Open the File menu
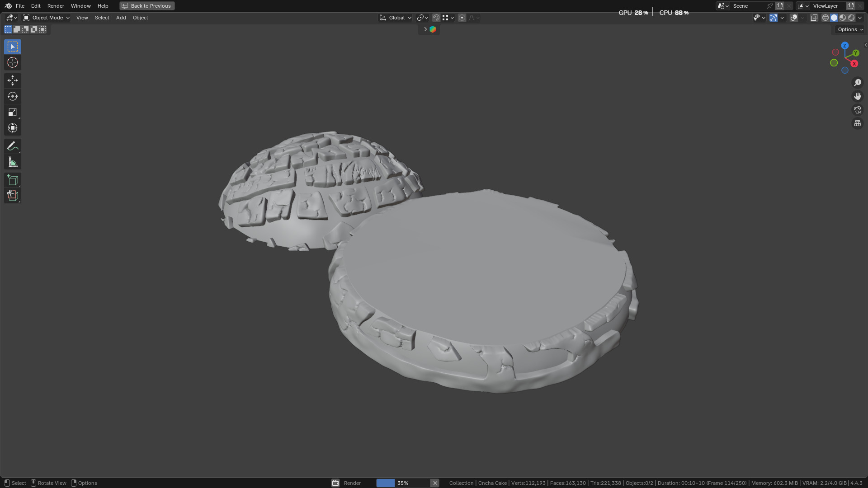Viewport: 868px width, 488px height. pos(20,6)
